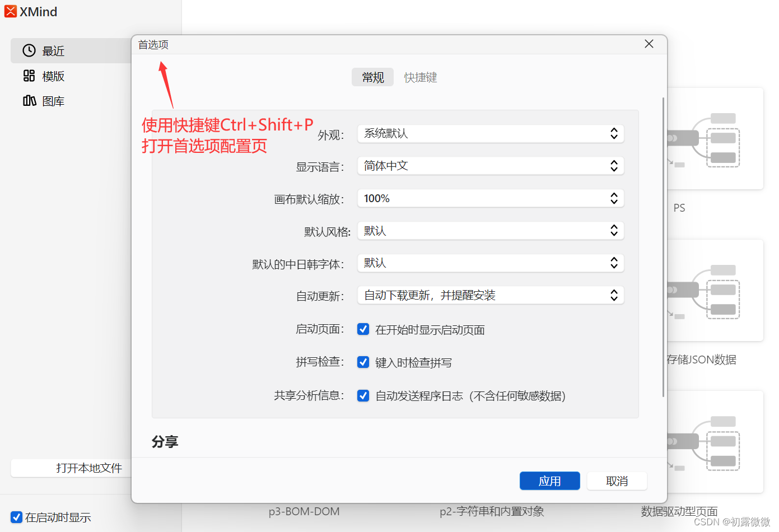Viewport: 779px width, 532px height.
Task: Toggle 在启动时显示 checkbox at bottom left
Action: point(17,517)
